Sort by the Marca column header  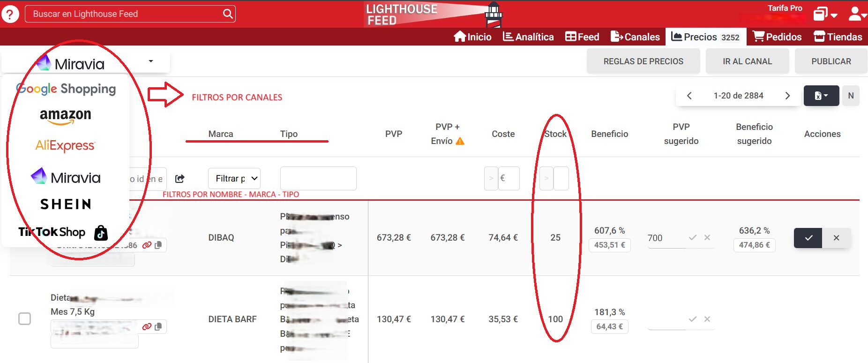click(x=221, y=134)
